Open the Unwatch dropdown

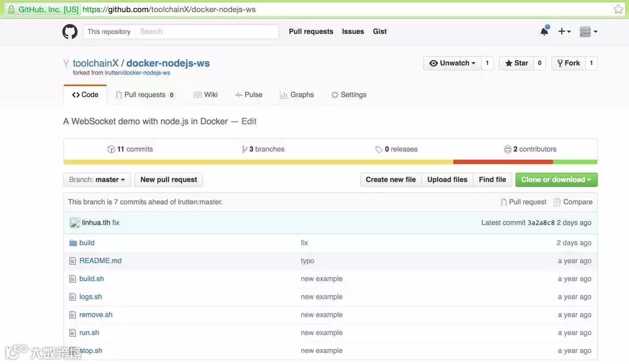(452, 63)
